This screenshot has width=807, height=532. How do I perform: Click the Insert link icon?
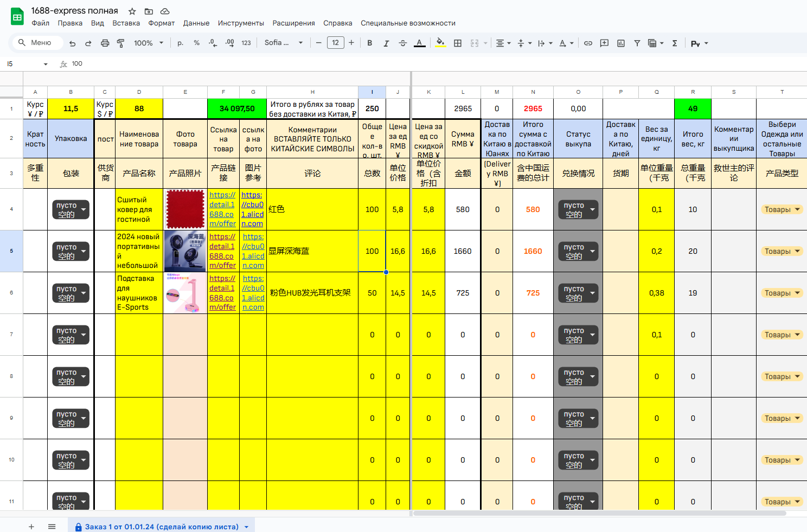[x=588, y=43]
